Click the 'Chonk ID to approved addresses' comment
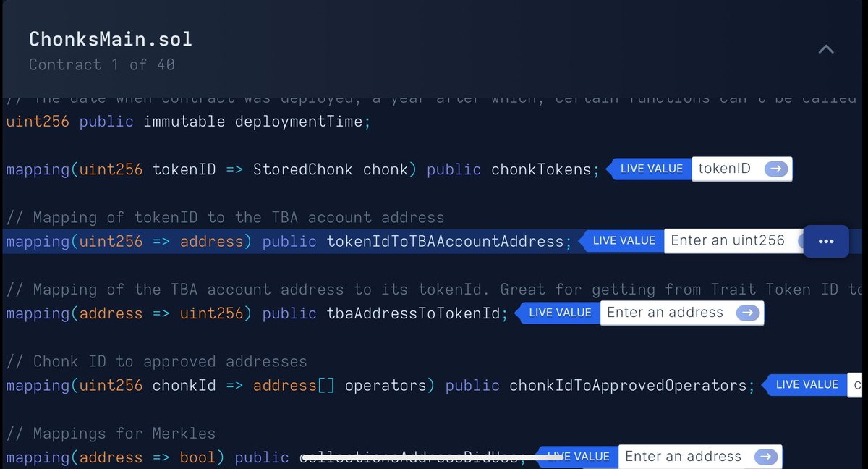This screenshot has width=868, height=469. [x=157, y=361]
